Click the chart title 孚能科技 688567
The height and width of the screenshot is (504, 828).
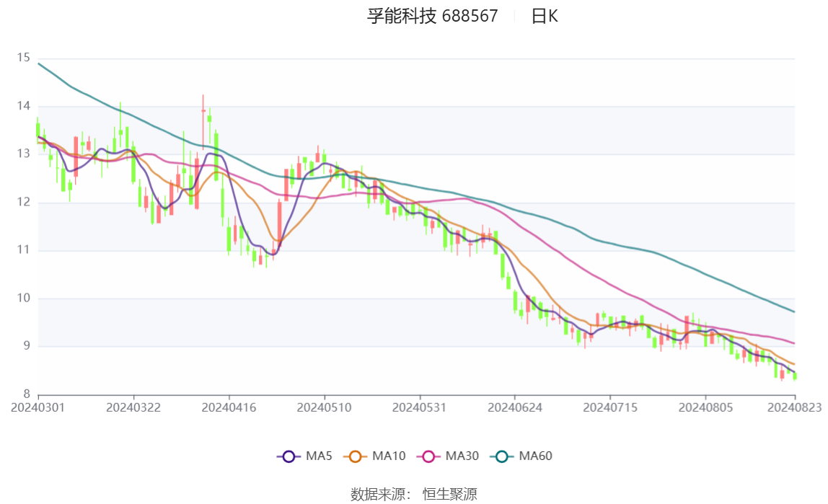[433, 16]
